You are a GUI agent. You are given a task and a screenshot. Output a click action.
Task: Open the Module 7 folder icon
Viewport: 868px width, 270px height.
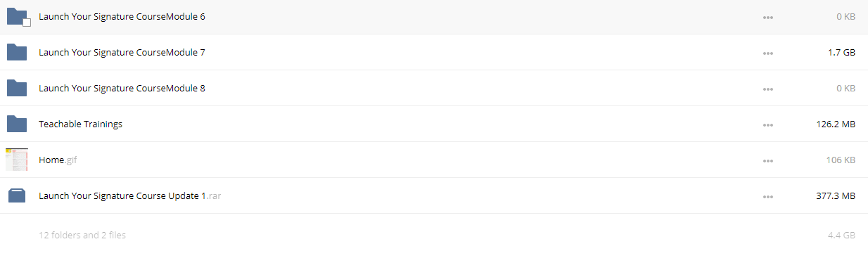(x=16, y=52)
